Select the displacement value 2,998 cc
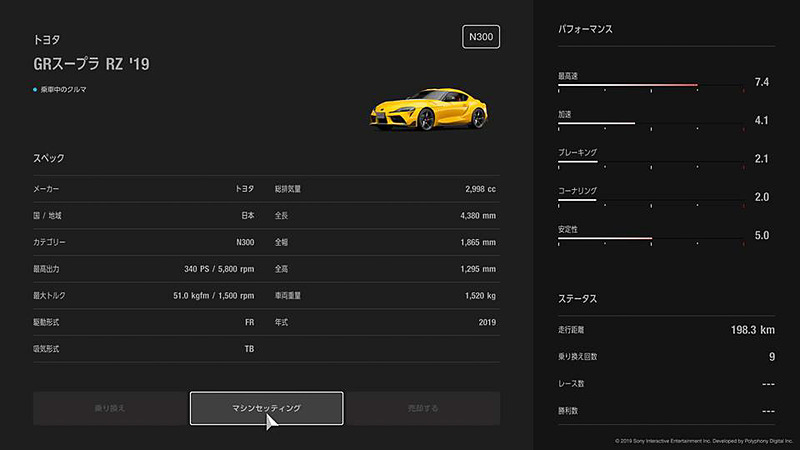The image size is (800, 450). tap(480, 189)
